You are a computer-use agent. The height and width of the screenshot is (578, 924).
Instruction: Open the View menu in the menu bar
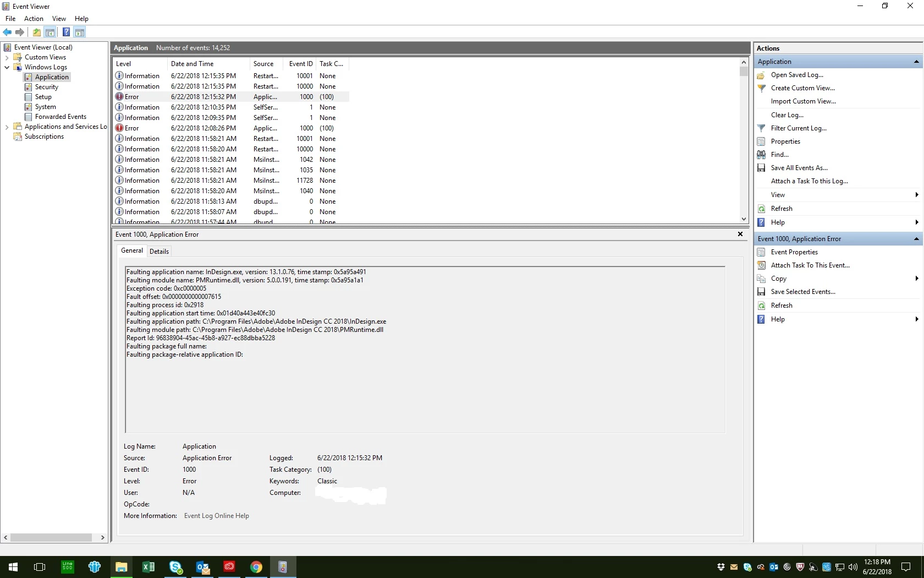pyautogui.click(x=59, y=19)
